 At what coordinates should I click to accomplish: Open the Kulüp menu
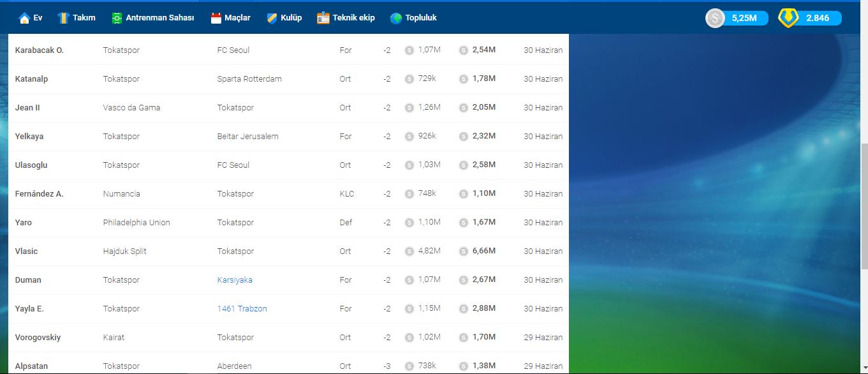[x=284, y=18]
